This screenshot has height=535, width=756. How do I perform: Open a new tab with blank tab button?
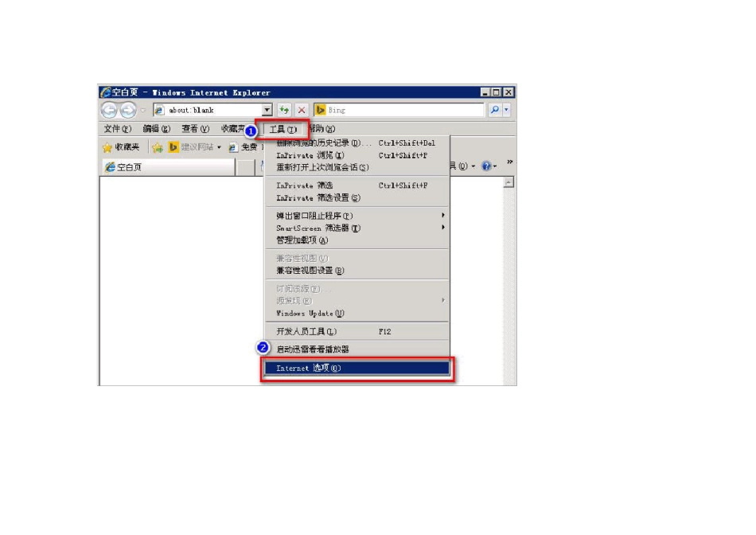245,167
